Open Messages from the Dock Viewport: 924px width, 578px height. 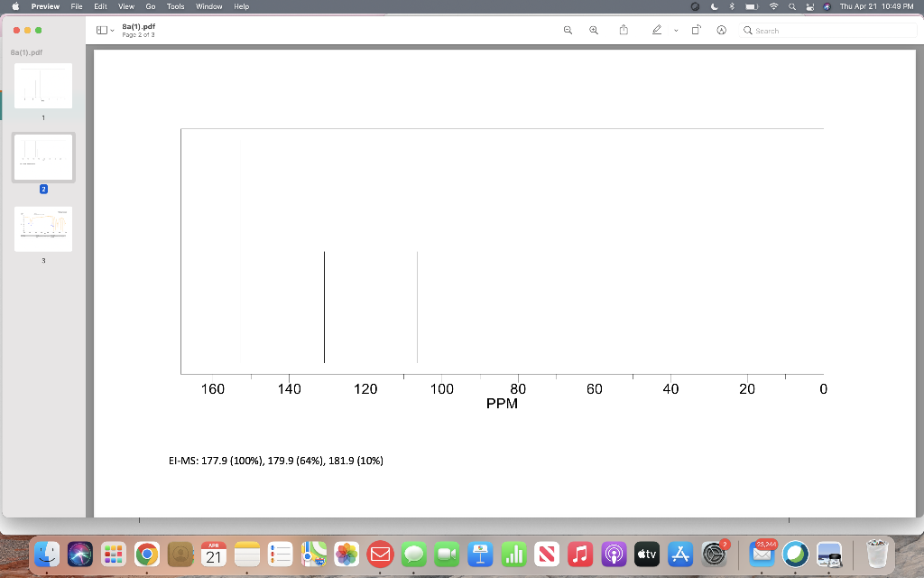(x=413, y=555)
